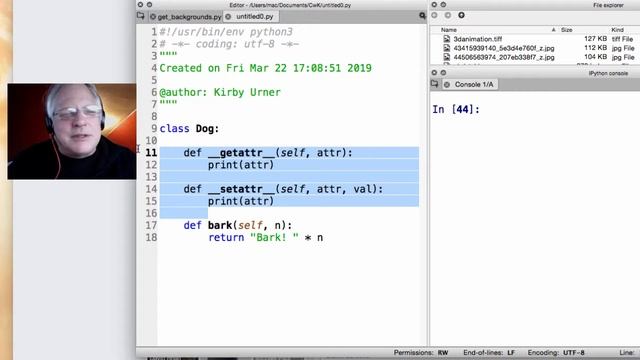Close the File explorer pane circle button

(434, 5)
